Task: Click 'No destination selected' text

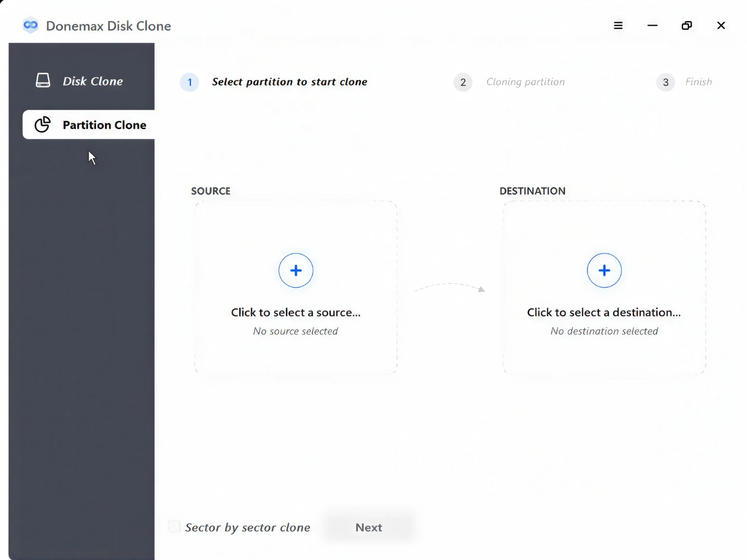Action: point(604,331)
